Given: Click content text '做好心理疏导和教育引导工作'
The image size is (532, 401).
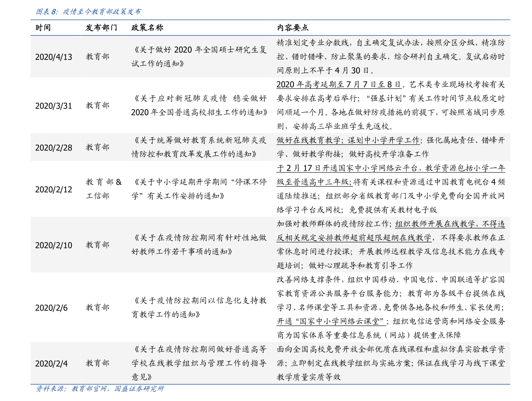Looking at the screenshot, I should (360, 265).
